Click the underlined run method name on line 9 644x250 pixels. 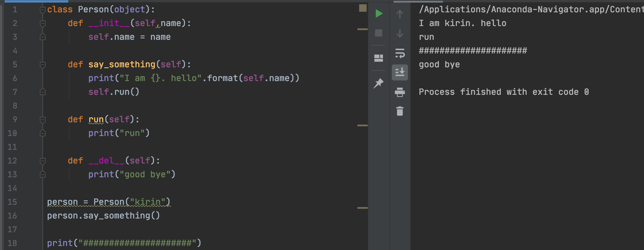pos(96,119)
